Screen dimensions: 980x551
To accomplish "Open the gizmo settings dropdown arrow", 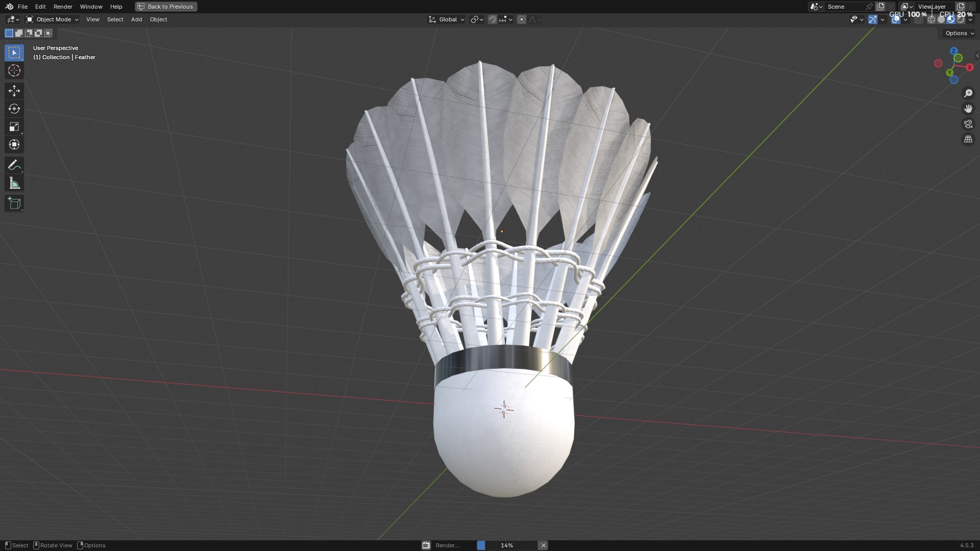I will (883, 19).
